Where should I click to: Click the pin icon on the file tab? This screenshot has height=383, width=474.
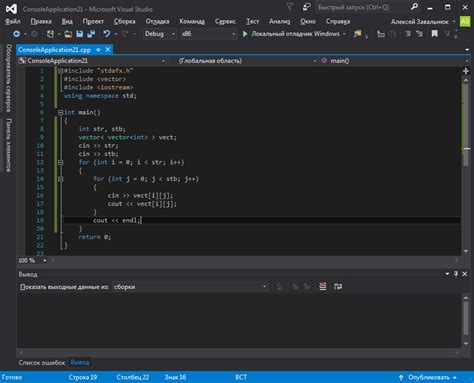pyautogui.click(x=98, y=50)
